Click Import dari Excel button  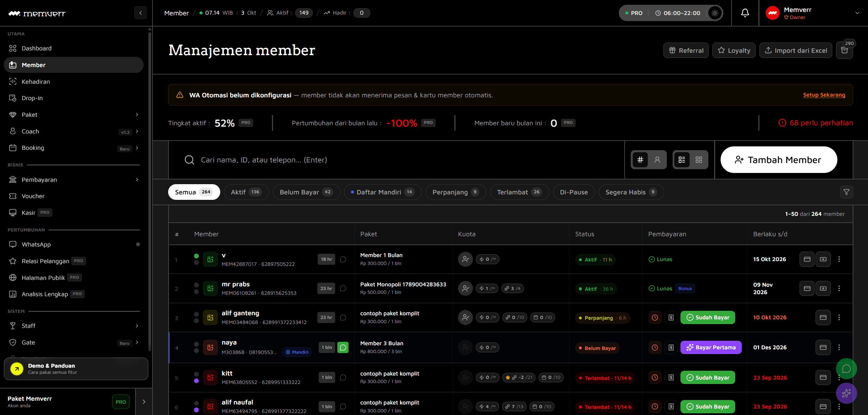point(796,50)
